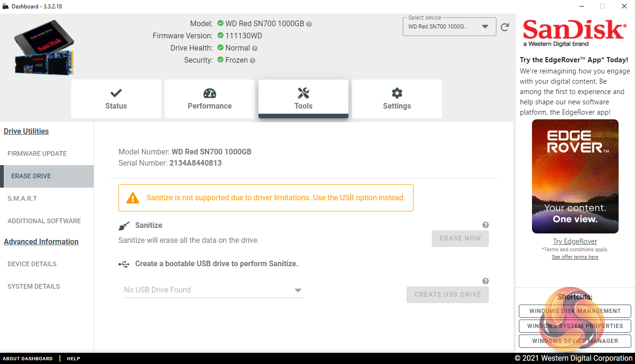635x364 pixels.
Task: Click See offer terms here link
Action: (x=575, y=257)
